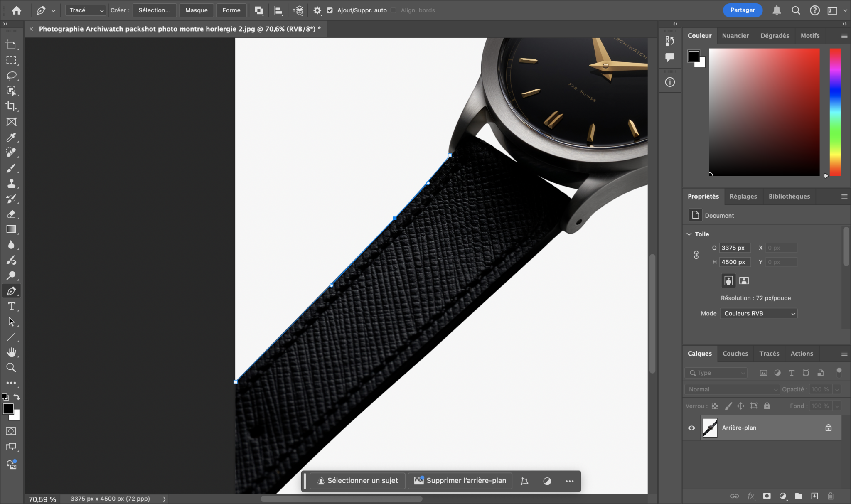The image size is (851, 504).
Task: Select the Eraser tool
Action: click(11, 214)
